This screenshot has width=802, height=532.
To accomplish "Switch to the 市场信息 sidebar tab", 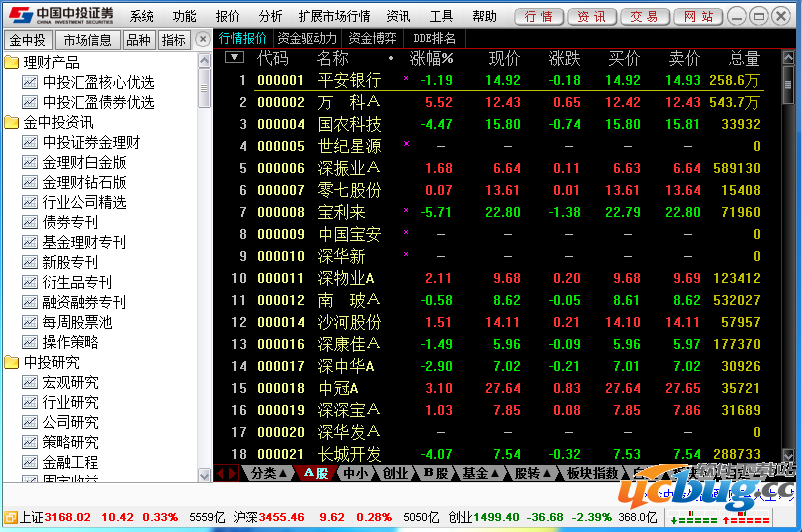I will tap(87, 40).
